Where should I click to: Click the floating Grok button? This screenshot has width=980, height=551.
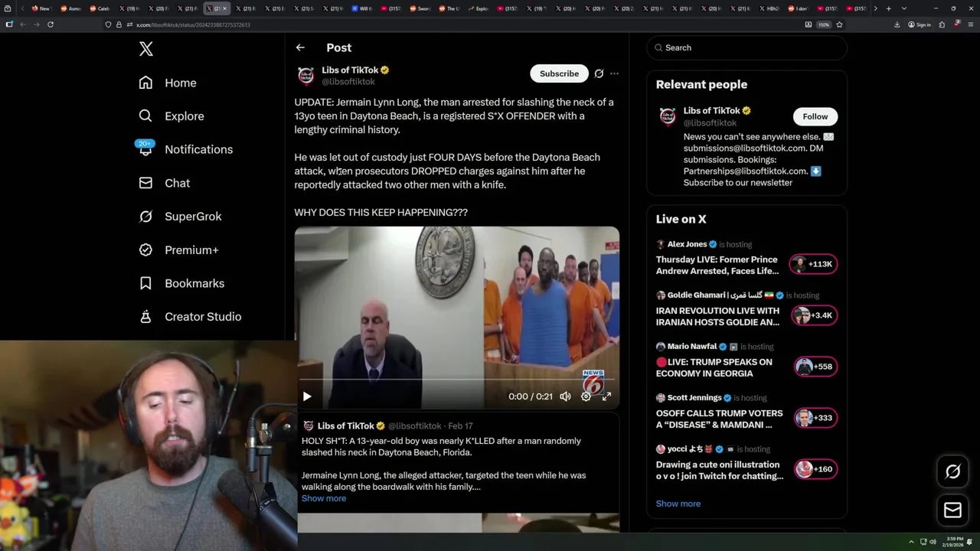[x=952, y=471]
